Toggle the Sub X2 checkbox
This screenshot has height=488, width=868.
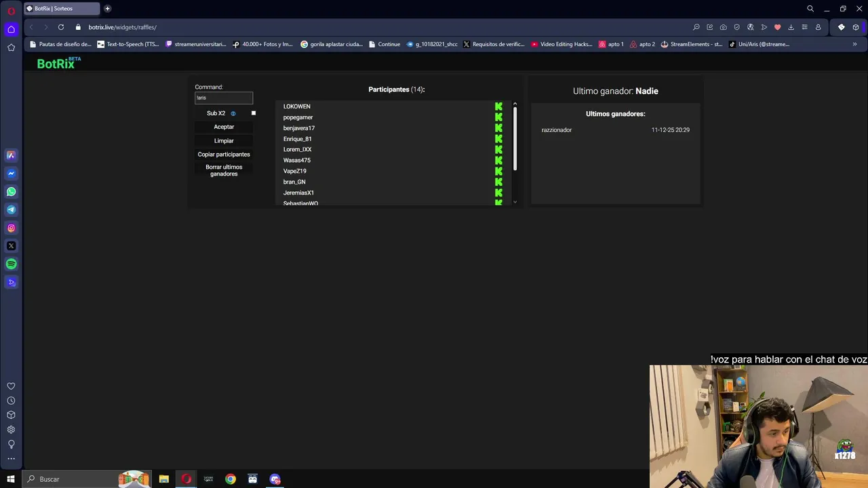(x=254, y=113)
